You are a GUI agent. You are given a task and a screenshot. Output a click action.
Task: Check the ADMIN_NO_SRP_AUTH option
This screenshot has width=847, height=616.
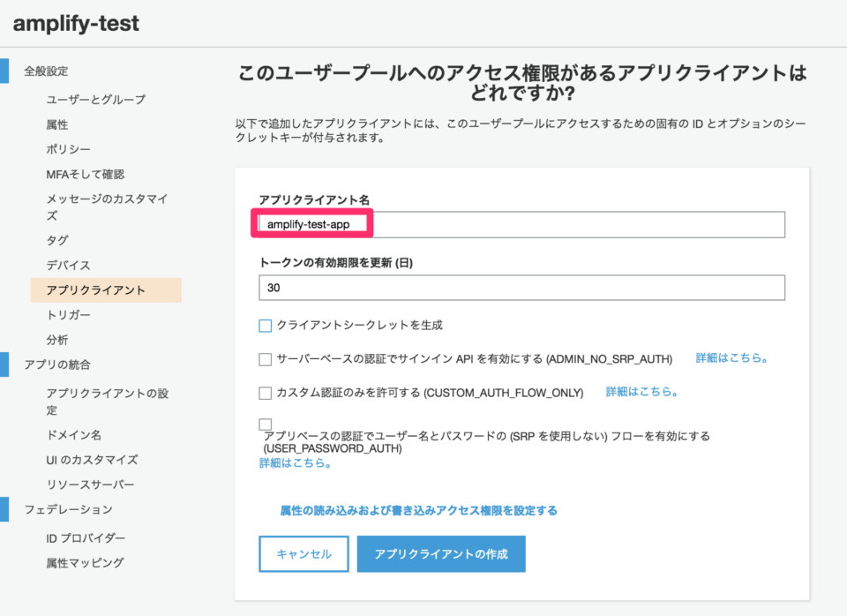(266, 359)
